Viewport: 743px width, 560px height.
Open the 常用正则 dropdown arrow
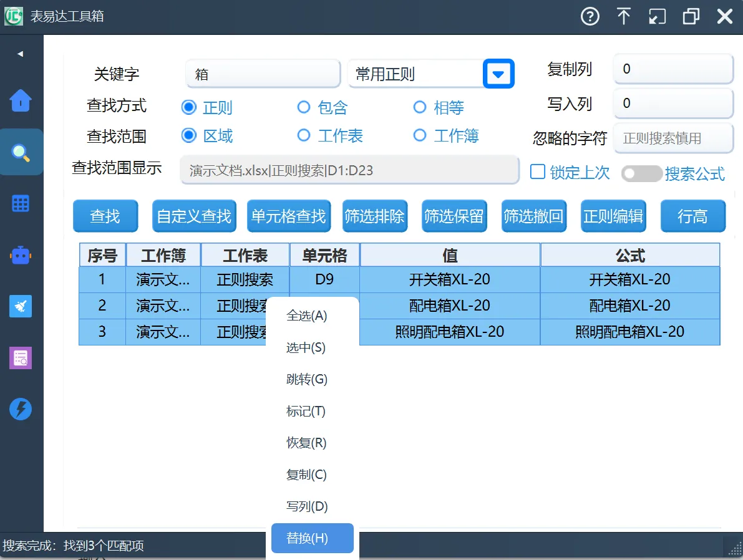498,74
